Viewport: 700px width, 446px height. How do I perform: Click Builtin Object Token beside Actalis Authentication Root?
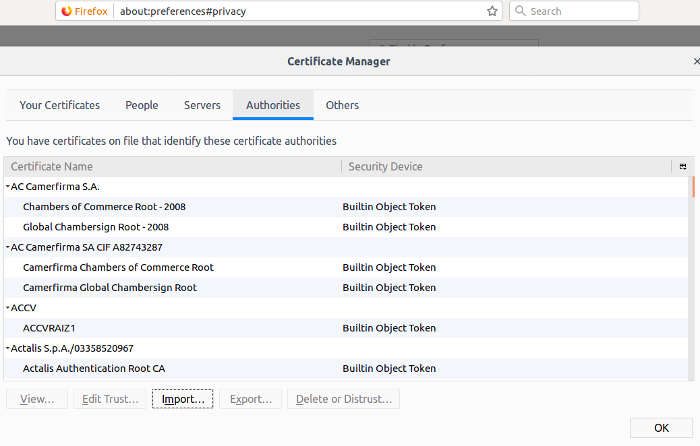389,368
